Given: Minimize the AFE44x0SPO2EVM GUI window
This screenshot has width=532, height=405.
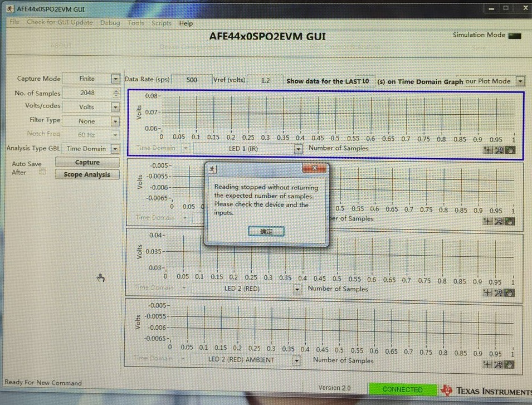Looking at the screenshot, I should (x=491, y=8).
